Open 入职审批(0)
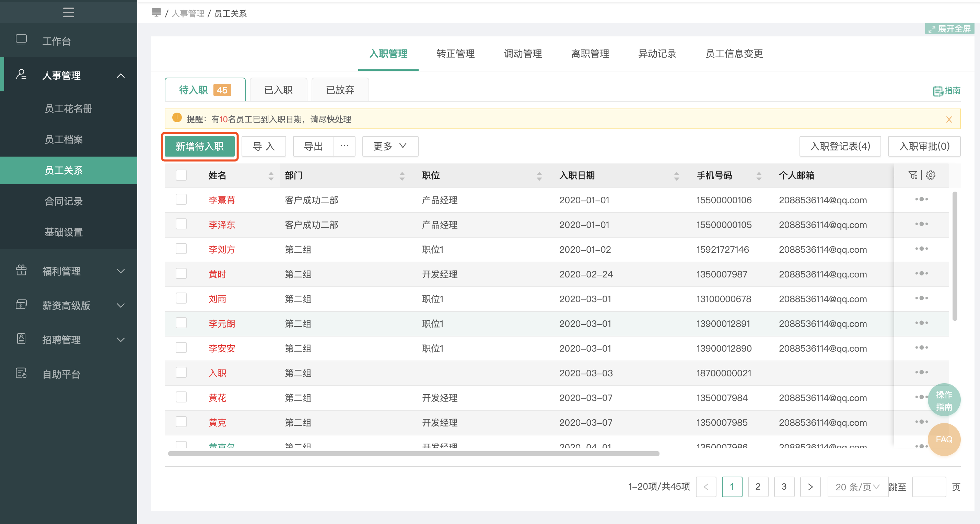This screenshot has height=524, width=980. click(x=924, y=146)
